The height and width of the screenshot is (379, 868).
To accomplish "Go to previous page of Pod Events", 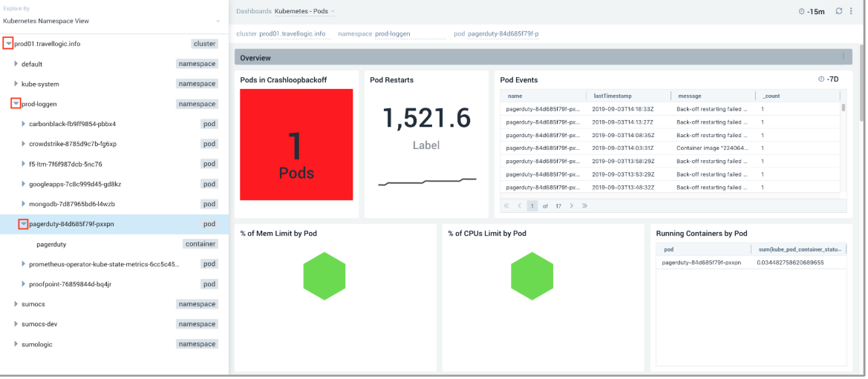I will coord(519,205).
